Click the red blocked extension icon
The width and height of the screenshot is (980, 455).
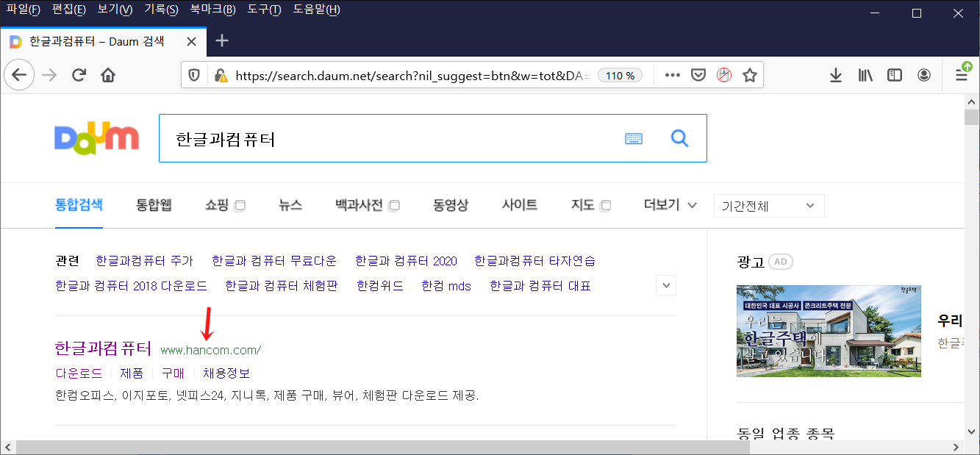point(724,75)
